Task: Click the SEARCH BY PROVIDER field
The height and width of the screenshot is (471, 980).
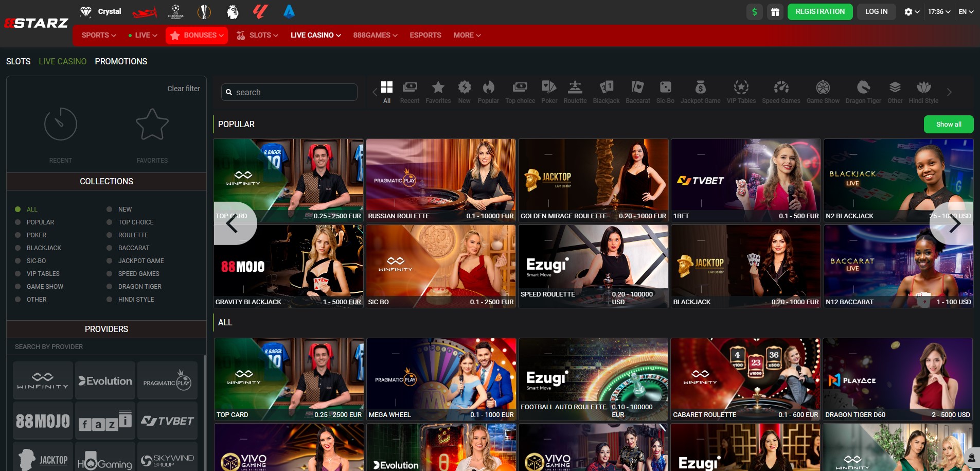Action: (x=106, y=347)
